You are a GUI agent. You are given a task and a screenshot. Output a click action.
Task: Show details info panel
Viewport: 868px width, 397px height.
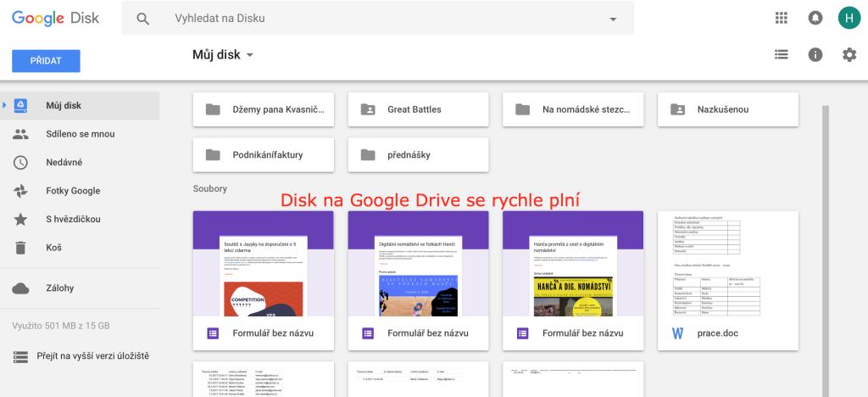[815, 54]
